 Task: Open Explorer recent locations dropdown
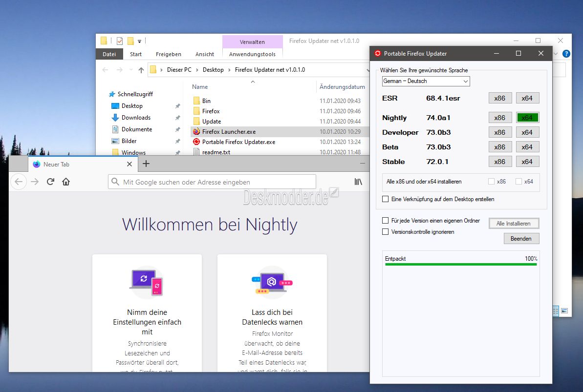pyautogui.click(x=131, y=70)
